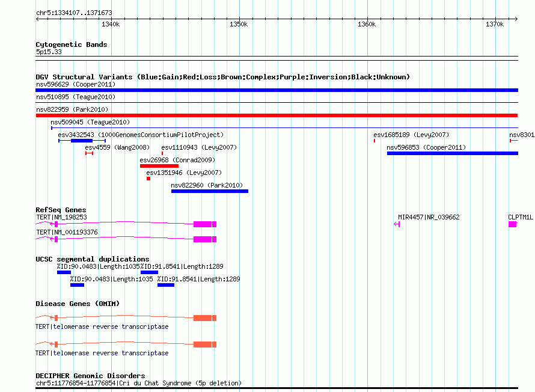Click the esv1351946 (Levy2007) red marker
This screenshot has height=392, width=535.
[148, 179]
